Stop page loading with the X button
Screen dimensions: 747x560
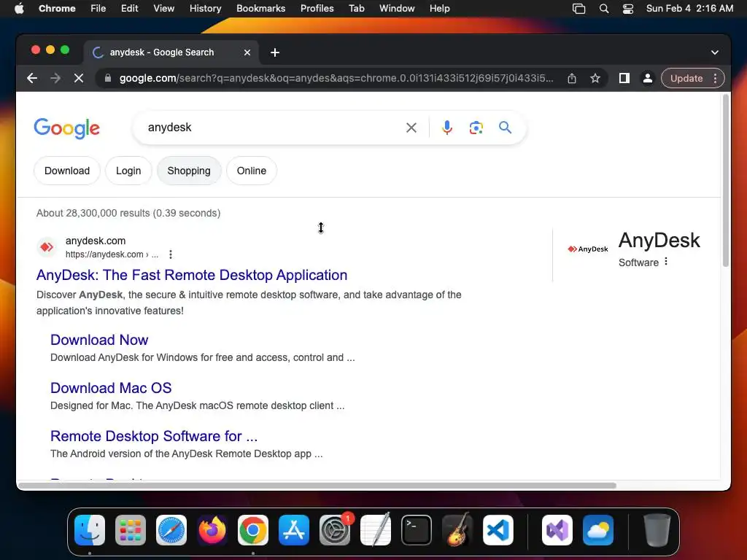pyautogui.click(x=79, y=78)
